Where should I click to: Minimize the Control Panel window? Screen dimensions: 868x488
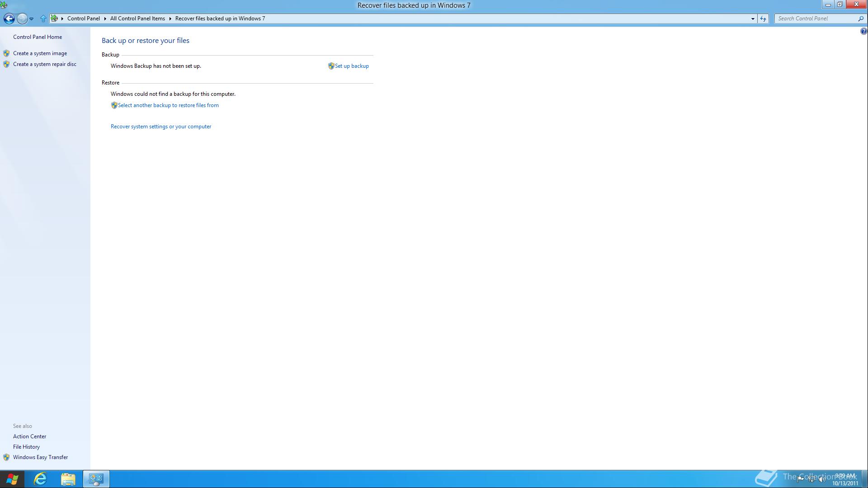coord(828,5)
